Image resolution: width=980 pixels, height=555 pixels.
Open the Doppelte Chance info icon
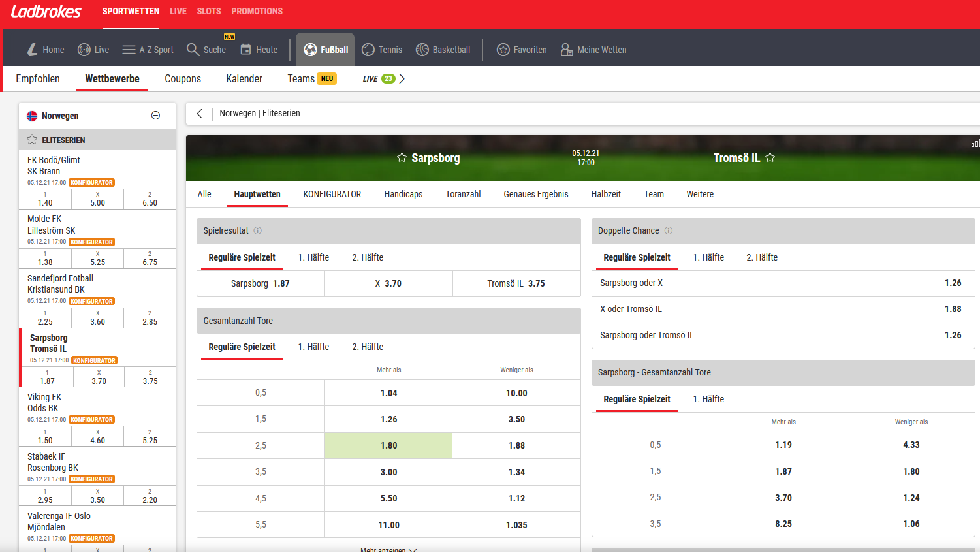click(669, 230)
